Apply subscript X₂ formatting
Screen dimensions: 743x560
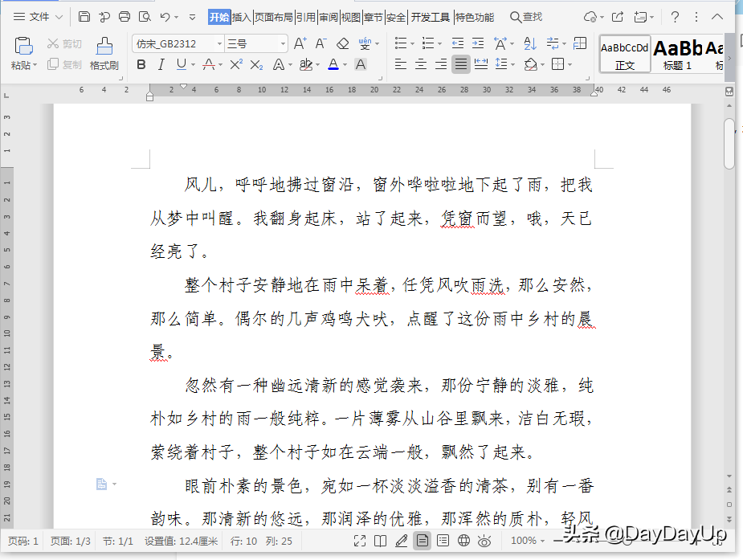[256, 64]
